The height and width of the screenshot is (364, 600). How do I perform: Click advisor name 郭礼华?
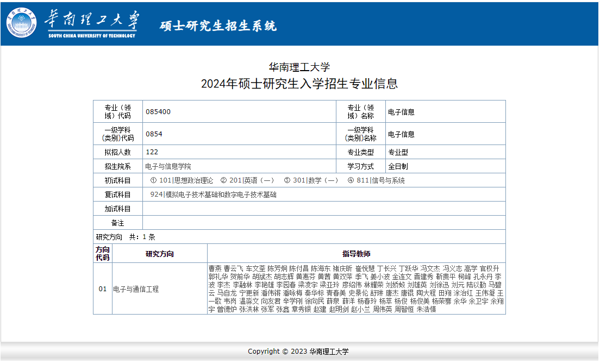click(x=218, y=277)
